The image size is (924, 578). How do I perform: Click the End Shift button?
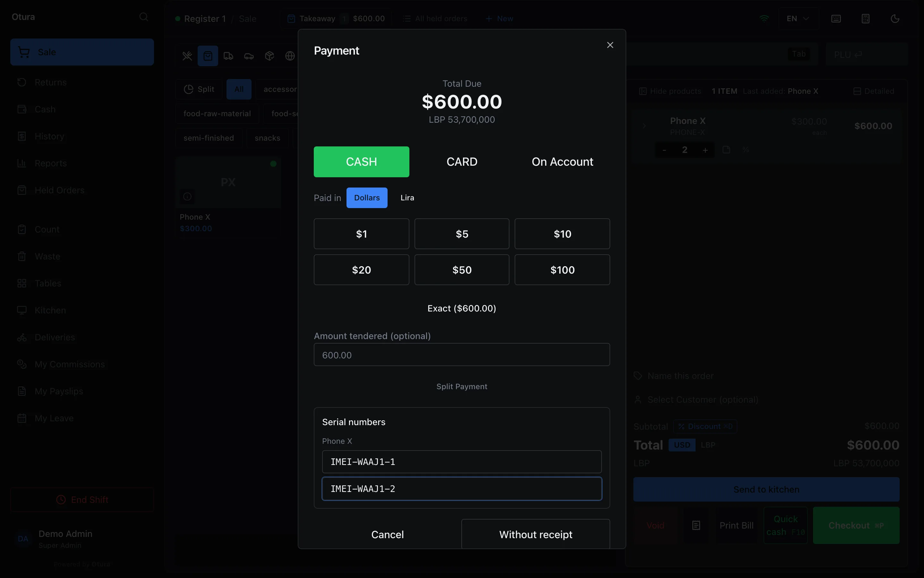82,500
